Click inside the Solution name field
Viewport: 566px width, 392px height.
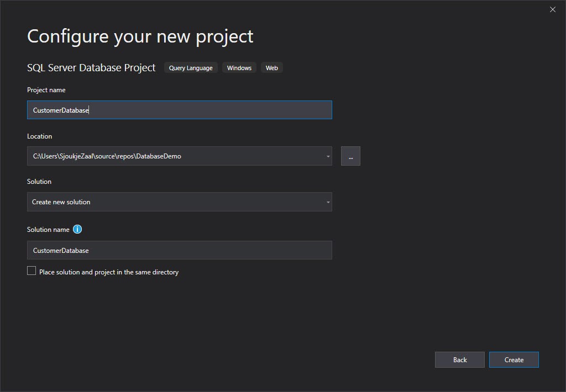point(179,250)
